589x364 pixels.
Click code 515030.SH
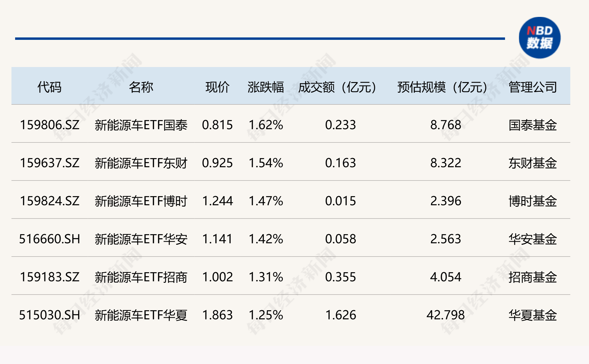pyautogui.click(x=50, y=315)
